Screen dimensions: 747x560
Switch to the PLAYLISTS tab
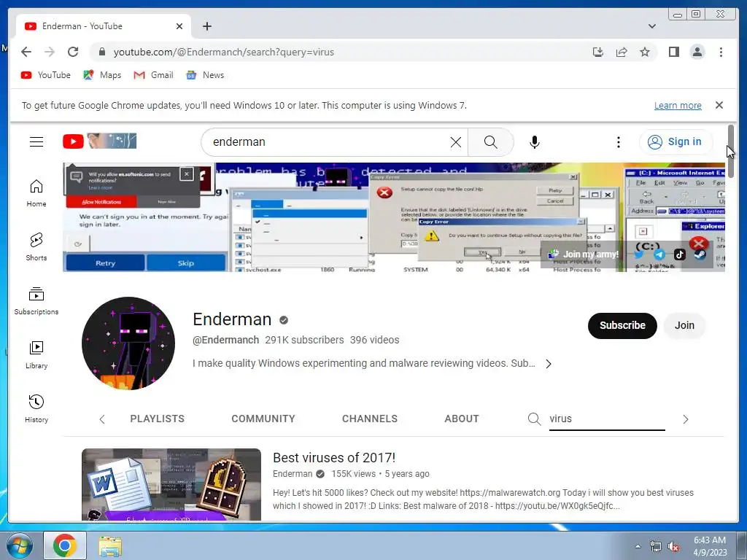pos(158,419)
